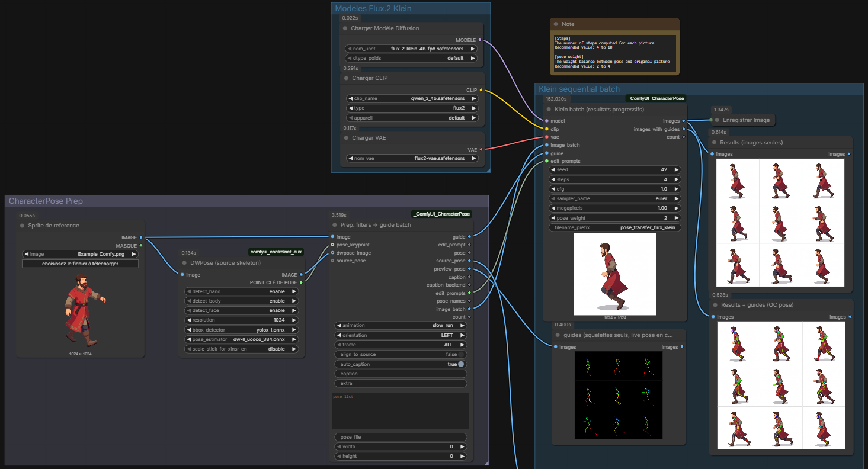Click the choisissez le fichier à télécharger button
Viewport: 868px width, 469px height.
(x=80, y=264)
